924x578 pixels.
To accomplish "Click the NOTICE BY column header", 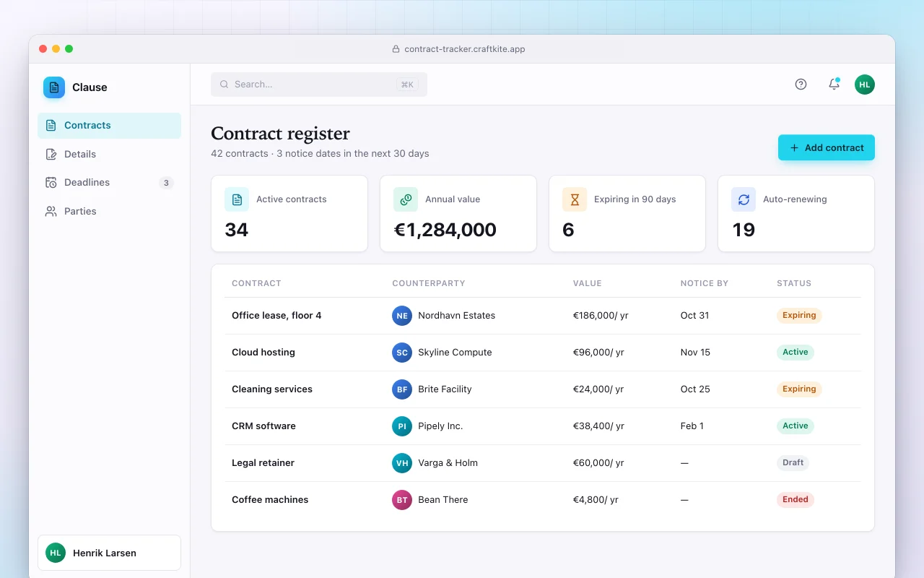I will click(x=705, y=283).
